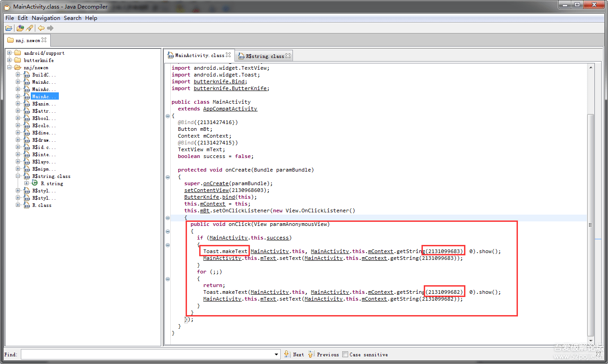Click the R$inte... class file icon
The image size is (608, 364).
pyautogui.click(x=27, y=154)
